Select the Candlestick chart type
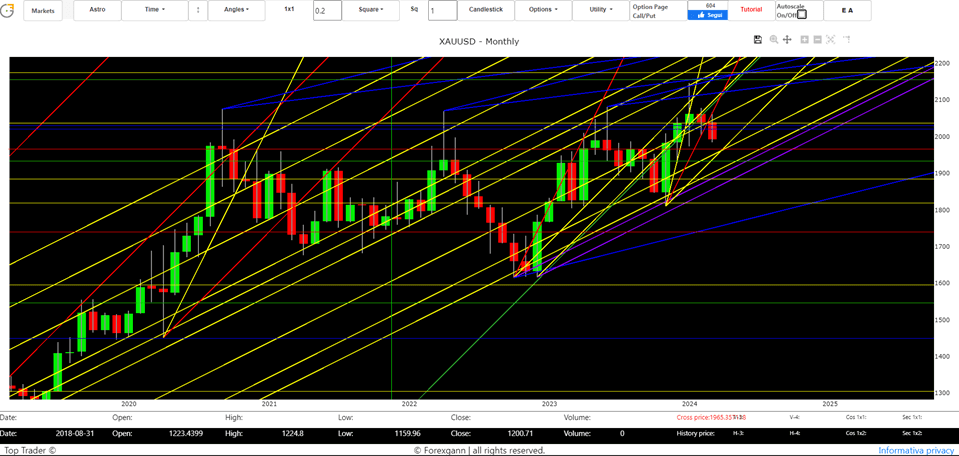Viewport: 959px width, 456px height. [486, 10]
